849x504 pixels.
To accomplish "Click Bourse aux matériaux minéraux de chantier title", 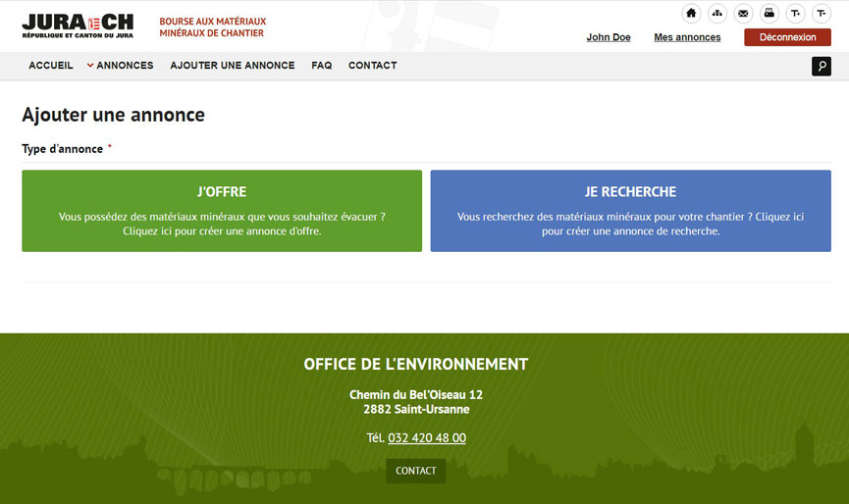I will (213, 27).
